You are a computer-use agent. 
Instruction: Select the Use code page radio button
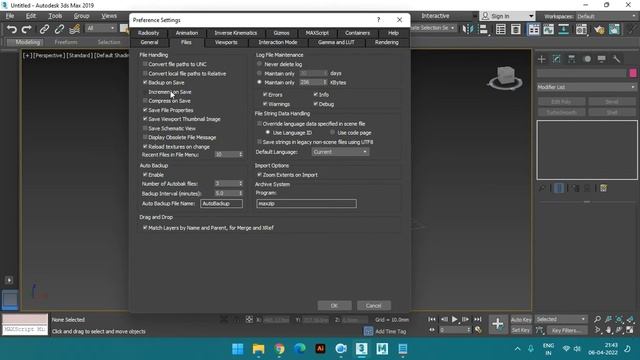[x=333, y=133]
